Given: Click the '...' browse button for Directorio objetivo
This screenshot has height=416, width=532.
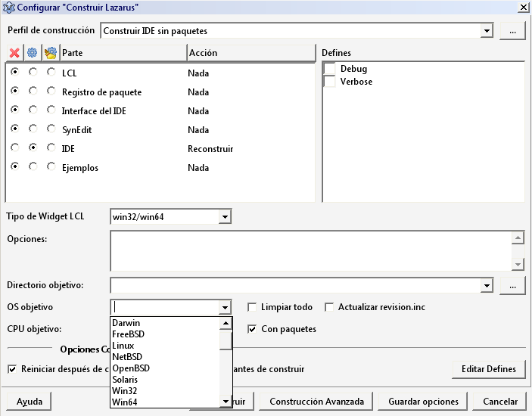Looking at the screenshot, I should coord(512,286).
